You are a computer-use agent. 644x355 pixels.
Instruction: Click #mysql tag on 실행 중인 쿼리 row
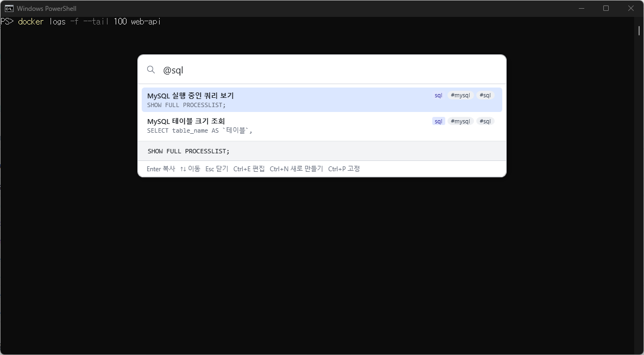pyautogui.click(x=460, y=96)
